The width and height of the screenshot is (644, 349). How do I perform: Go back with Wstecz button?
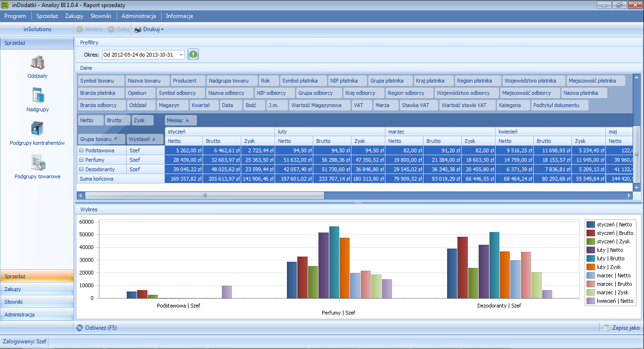pos(90,29)
